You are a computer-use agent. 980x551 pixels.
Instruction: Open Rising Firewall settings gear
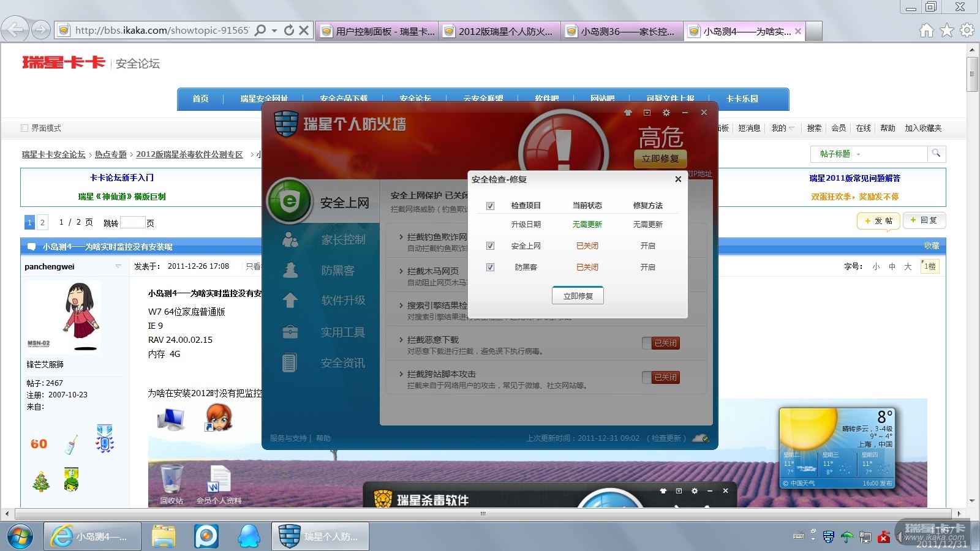(666, 113)
